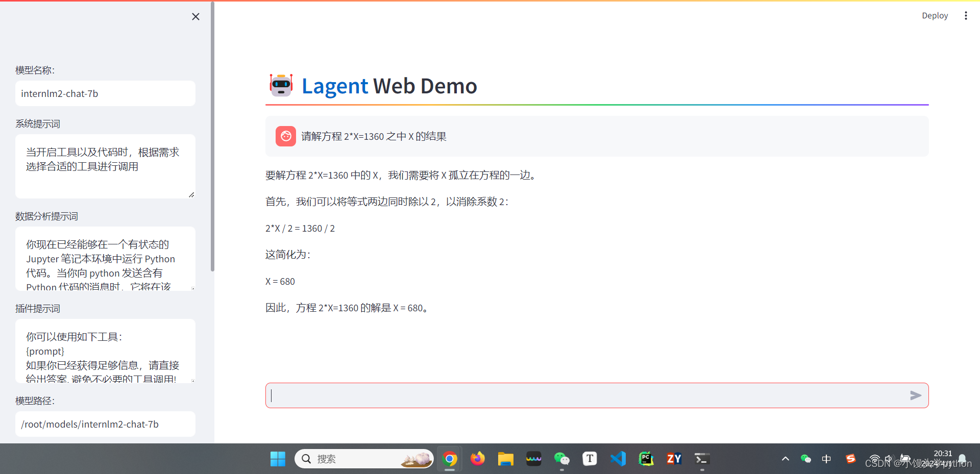Image resolution: width=980 pixels, height=474 pixels.
Task: Open Visual Studio Code from the taskbar
Action: [618, 459]
